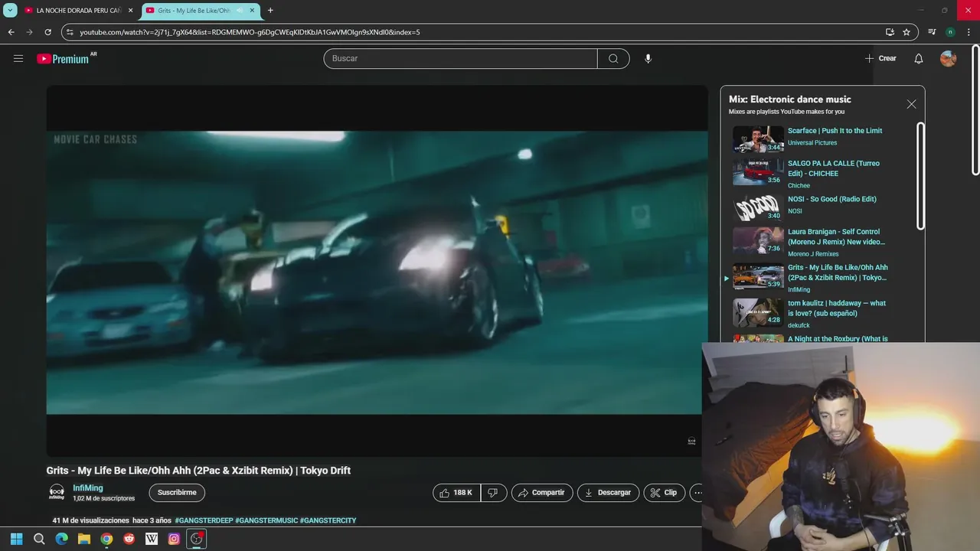Open Reddit app from taskbar
The height and width of the screenshot is (551, 980).
tap(129, 539)
